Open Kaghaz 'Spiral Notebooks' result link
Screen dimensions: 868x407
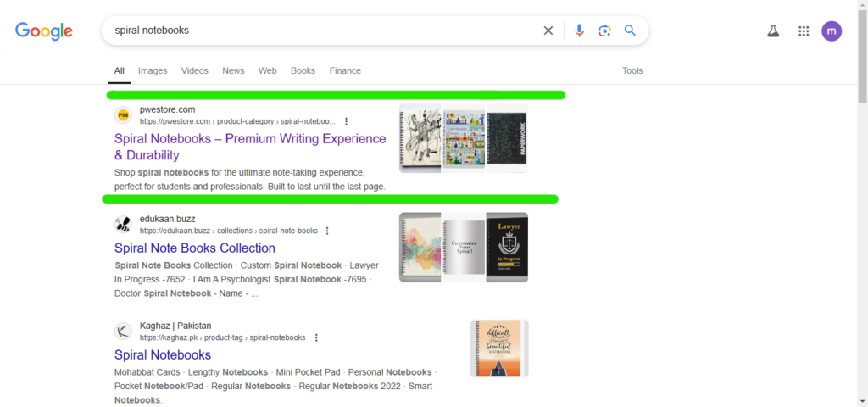pos(163,355)
